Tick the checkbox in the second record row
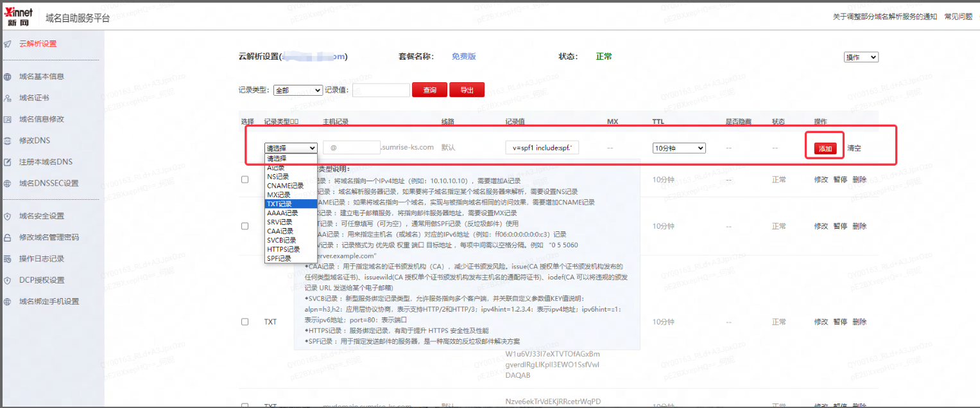 245,226
